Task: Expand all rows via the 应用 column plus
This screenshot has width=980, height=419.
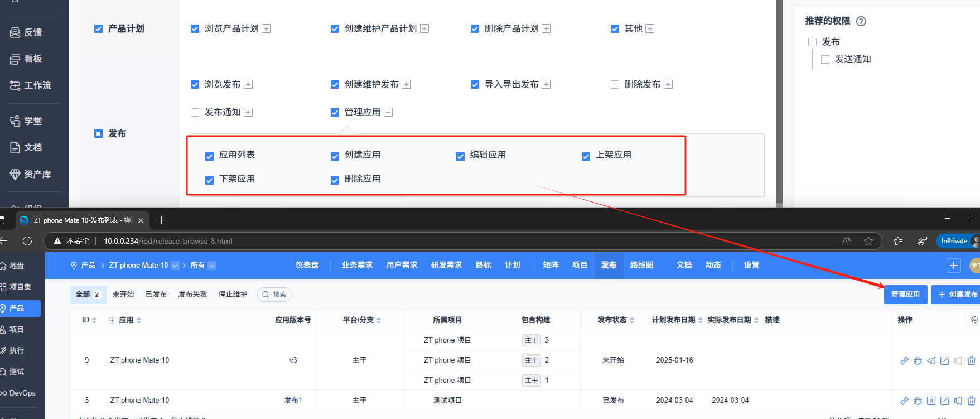Action: pyautogui.click(x=112, y=320)
